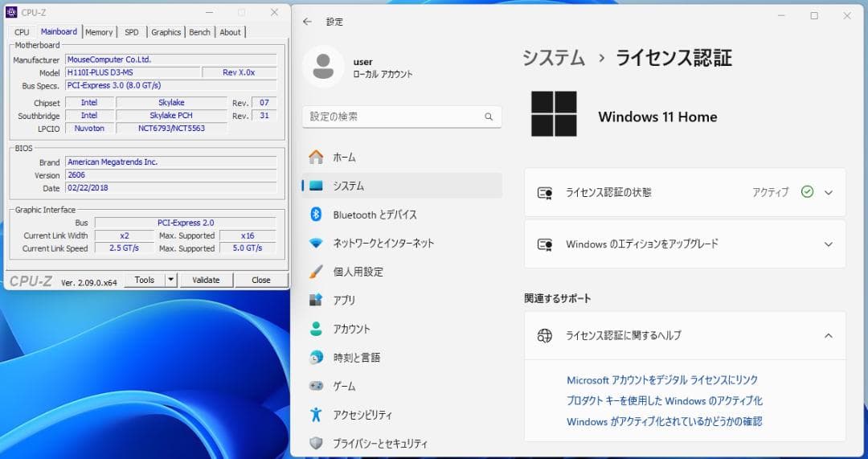Click the chipset Rev. 07 value
The height and width of the screenshot is (459, 868).
[264, 102]
